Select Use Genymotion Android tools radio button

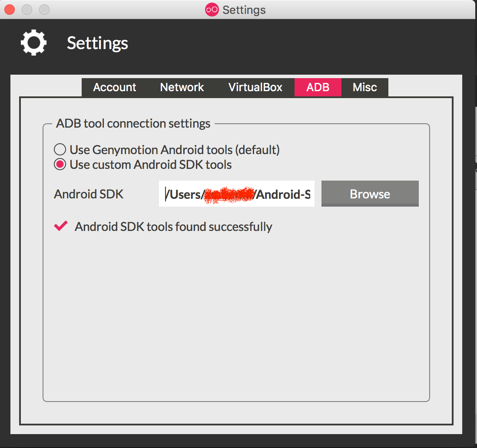[x=60, y=149]
